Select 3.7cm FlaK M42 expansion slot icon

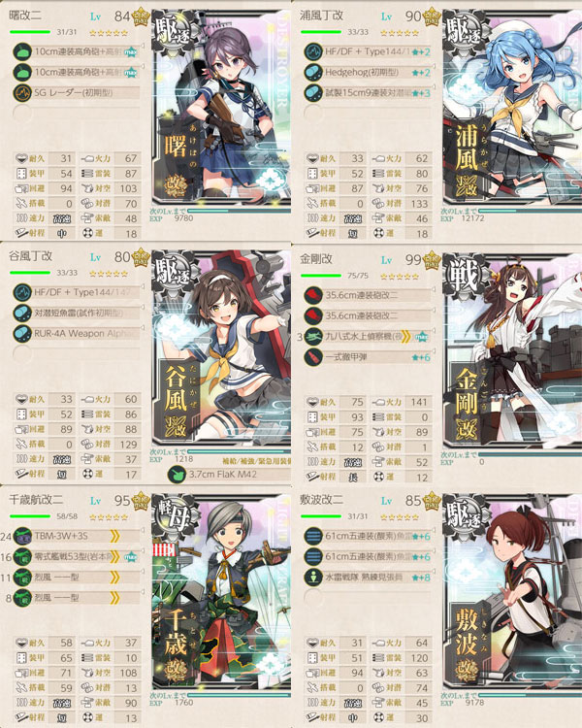[177, 475]
